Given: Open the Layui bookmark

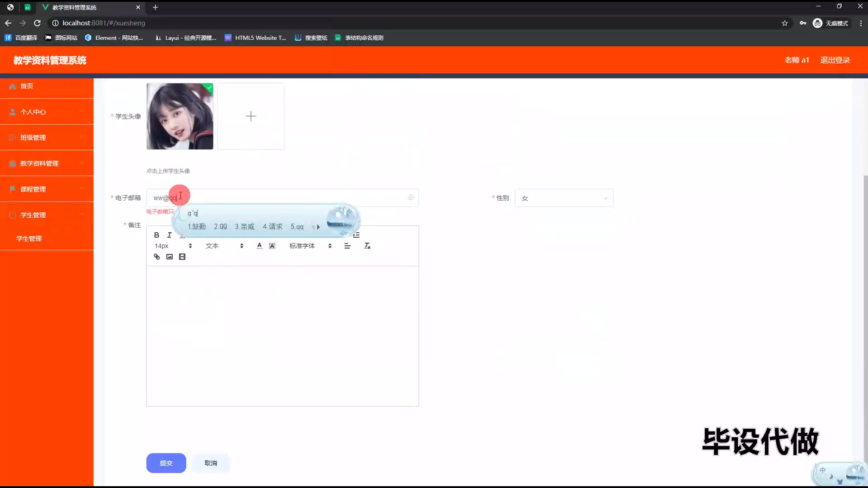Looking at the screenshot, I should coord(185,38).
